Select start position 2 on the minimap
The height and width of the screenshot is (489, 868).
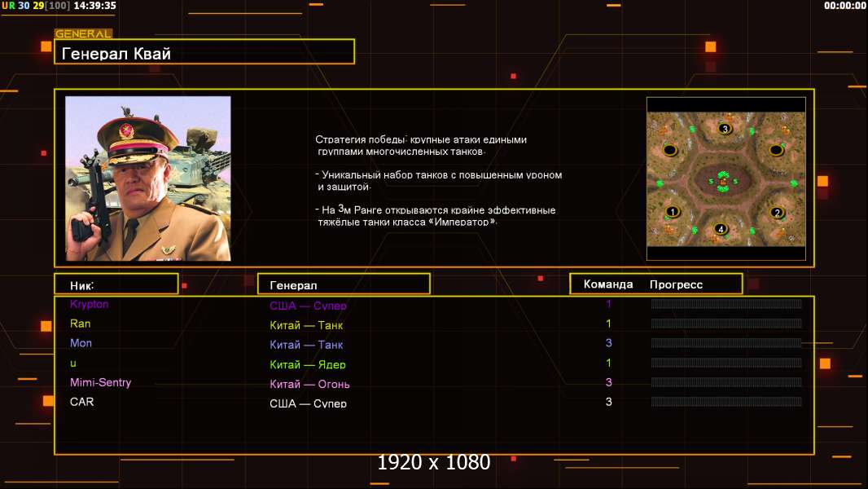click(x=777, y=213)
